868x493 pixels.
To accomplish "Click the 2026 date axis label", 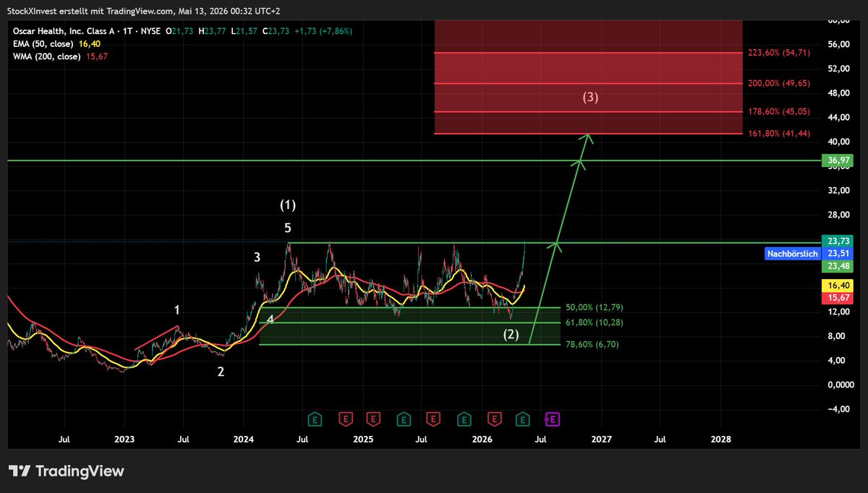I will coord(482,439).
